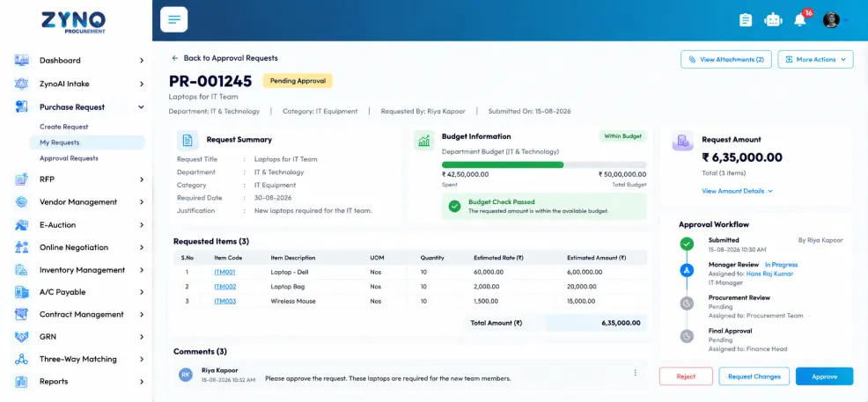Click the RK avatar on Riya's comment

186,375
